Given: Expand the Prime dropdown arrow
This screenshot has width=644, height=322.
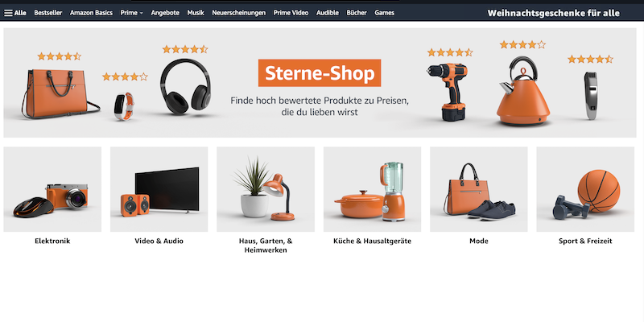Looking at the screenshot, I should coord(142,13).
